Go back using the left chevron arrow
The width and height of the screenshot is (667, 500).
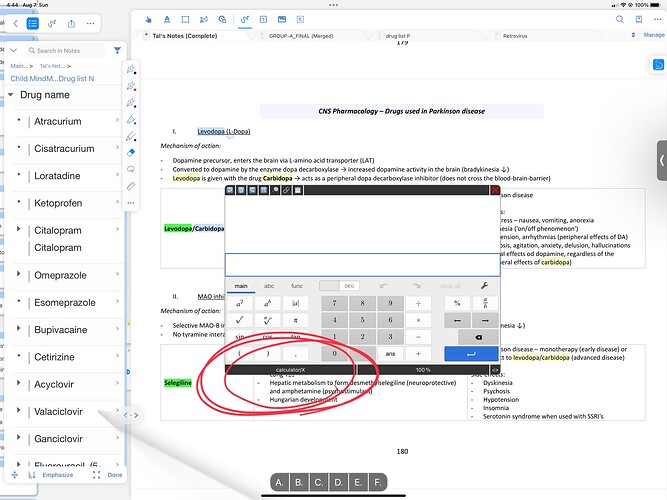(x=16, y=24)
